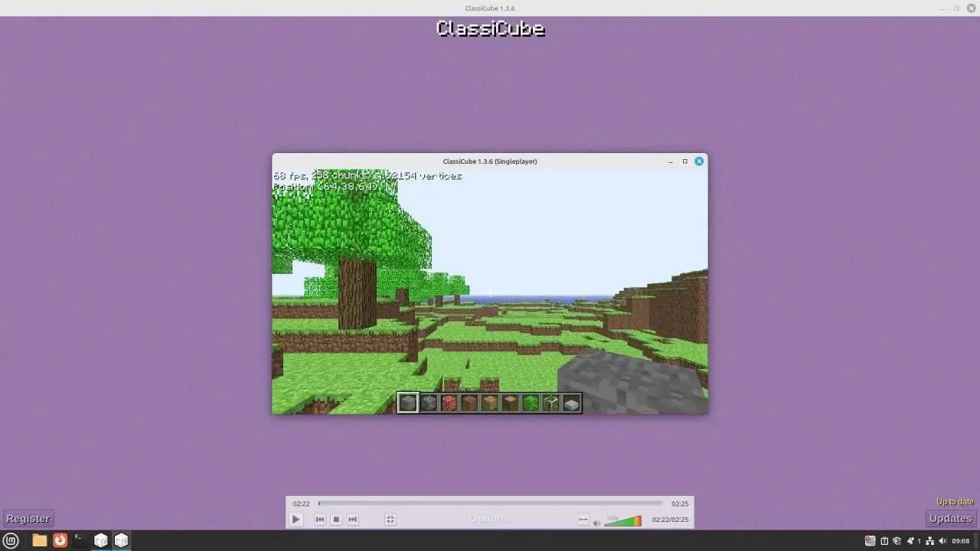Screen dimensions: 980x551
Task: Open the Options menu in the media player
Action: tap(489, 519)
